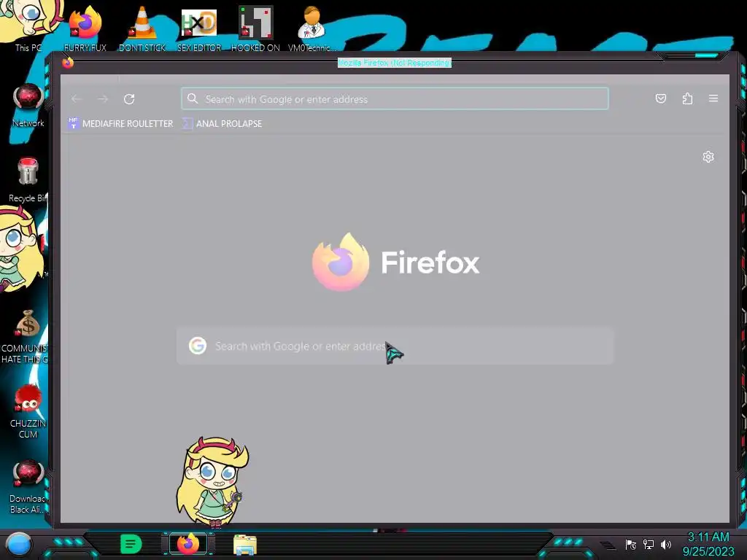
Task: Reload the page in Firefox
Action: click(x=129, y=99)
